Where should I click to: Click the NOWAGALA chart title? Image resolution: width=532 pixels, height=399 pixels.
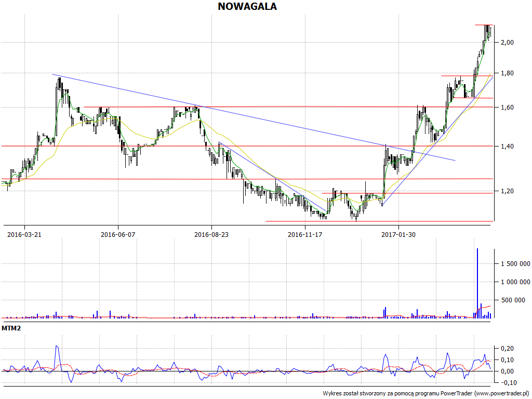247,6
